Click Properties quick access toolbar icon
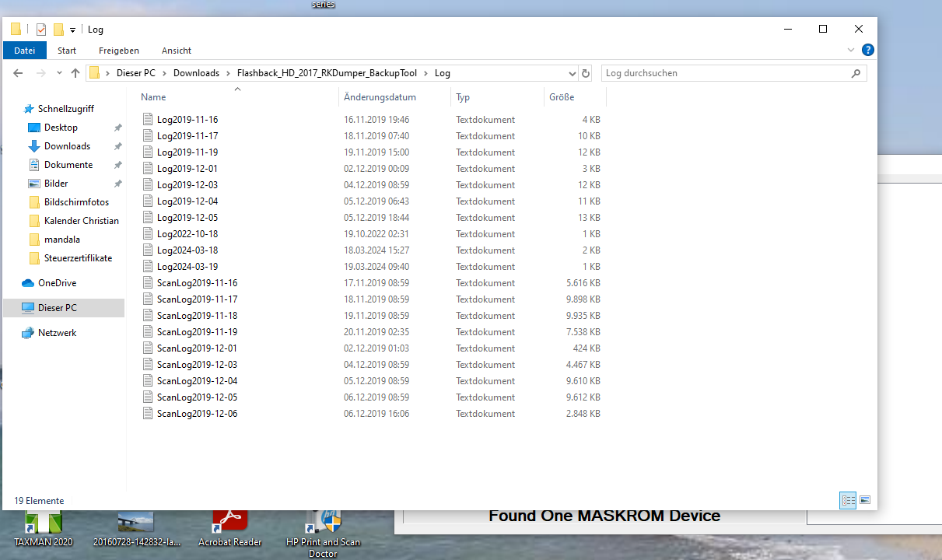Viewport: 942px width, 560px height. [41, 30]
